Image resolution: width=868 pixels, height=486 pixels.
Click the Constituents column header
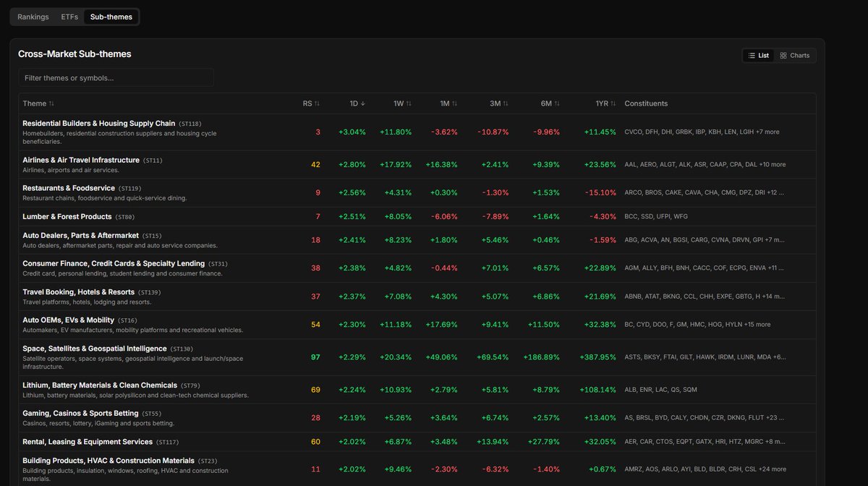coord(646,103)
